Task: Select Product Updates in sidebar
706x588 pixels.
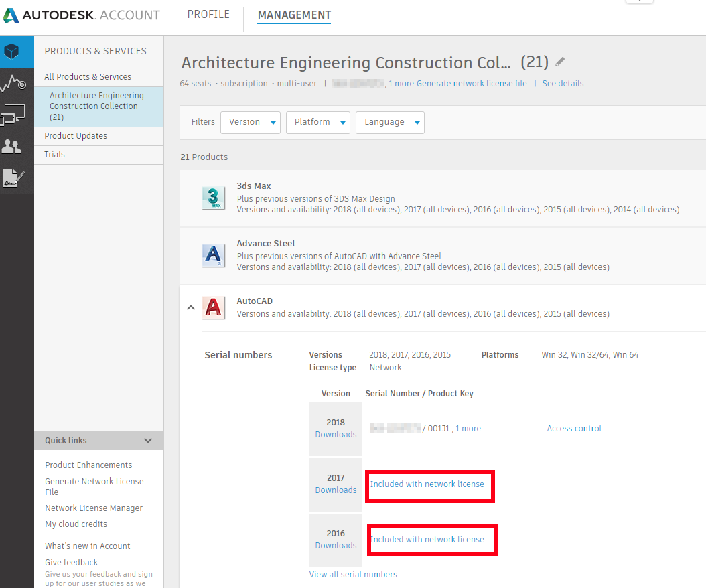Action: [x=76, y=135]
